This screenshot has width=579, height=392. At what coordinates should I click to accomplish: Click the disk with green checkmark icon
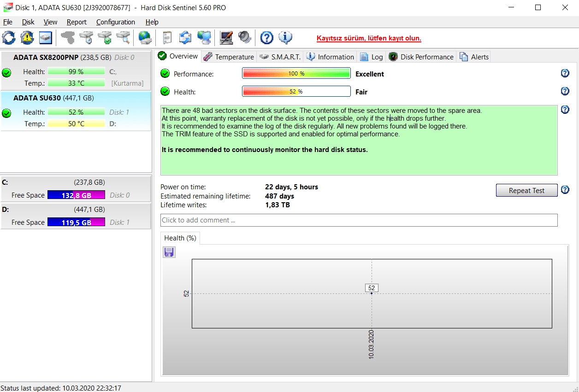tap(105, 38)
